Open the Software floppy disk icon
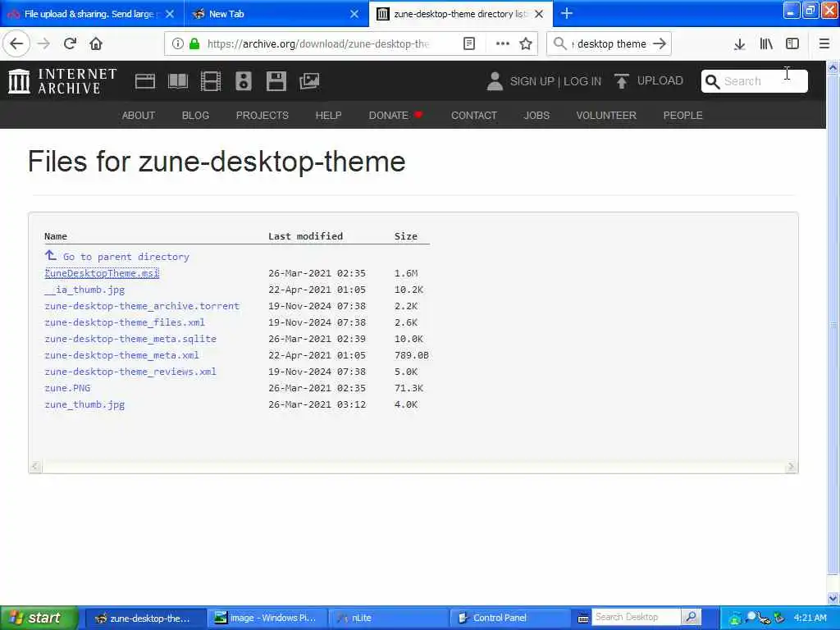The height and width of the screenshot is (630, 840). click(x=276, y=81)
